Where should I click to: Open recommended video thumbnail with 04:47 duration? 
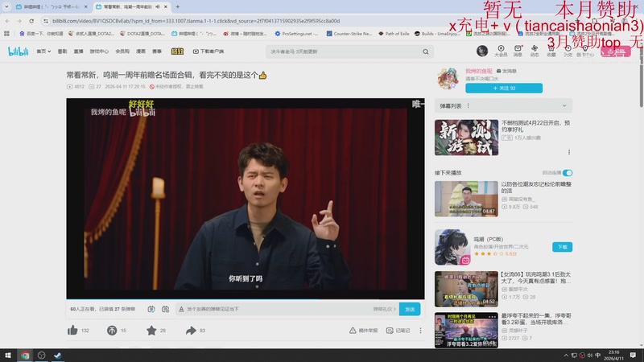coord(466,199)
